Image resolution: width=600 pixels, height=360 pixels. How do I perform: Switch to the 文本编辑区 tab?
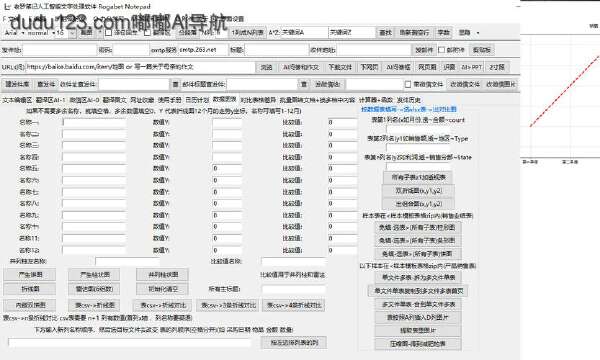coord(17,100)
